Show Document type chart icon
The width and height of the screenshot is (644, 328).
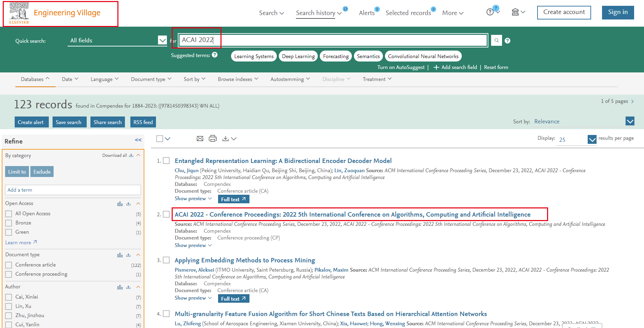click(120, 255)
